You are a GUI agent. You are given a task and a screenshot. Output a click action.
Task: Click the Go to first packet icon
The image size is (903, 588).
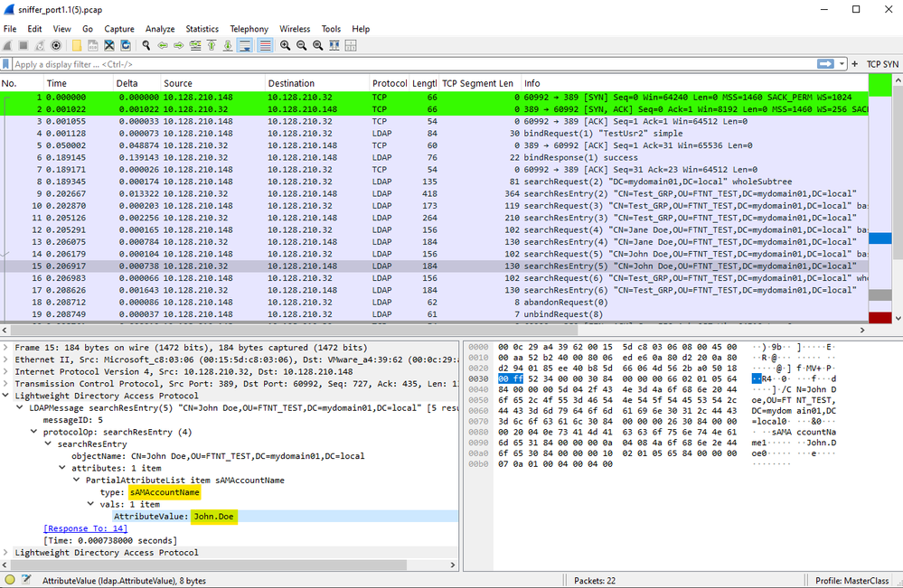click(x=212, y=45)
